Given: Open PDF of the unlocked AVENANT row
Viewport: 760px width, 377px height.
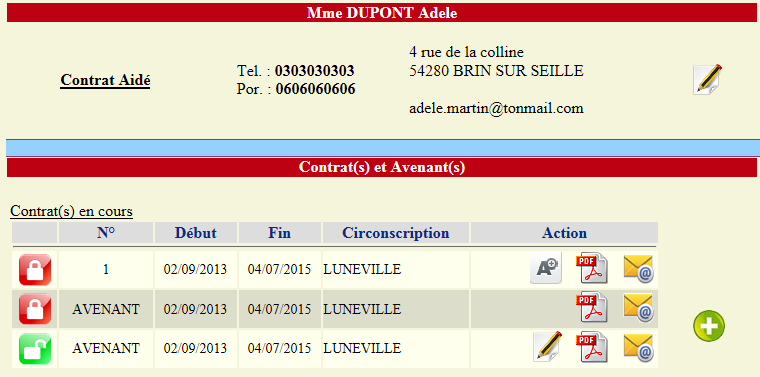Looking at the screenshot, I should [591, 346].
